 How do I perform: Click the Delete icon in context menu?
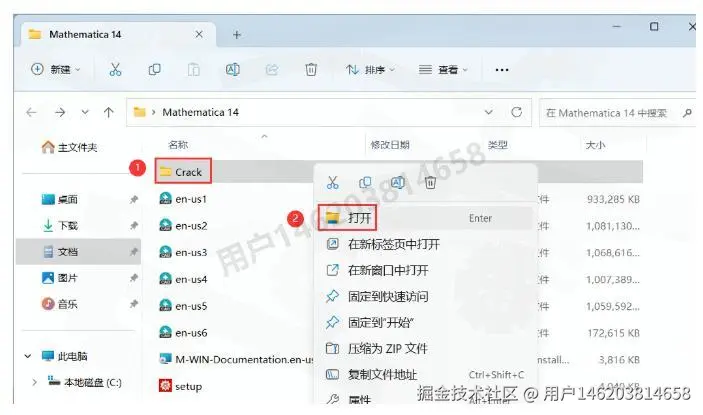pos(430,182)
